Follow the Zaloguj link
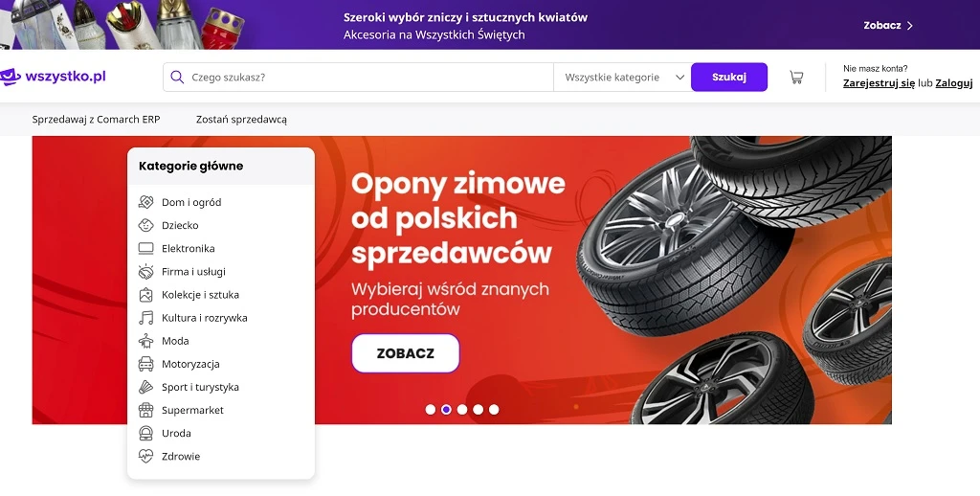The image size is (980, 496). pyautogui.click(x=954, y=83)
